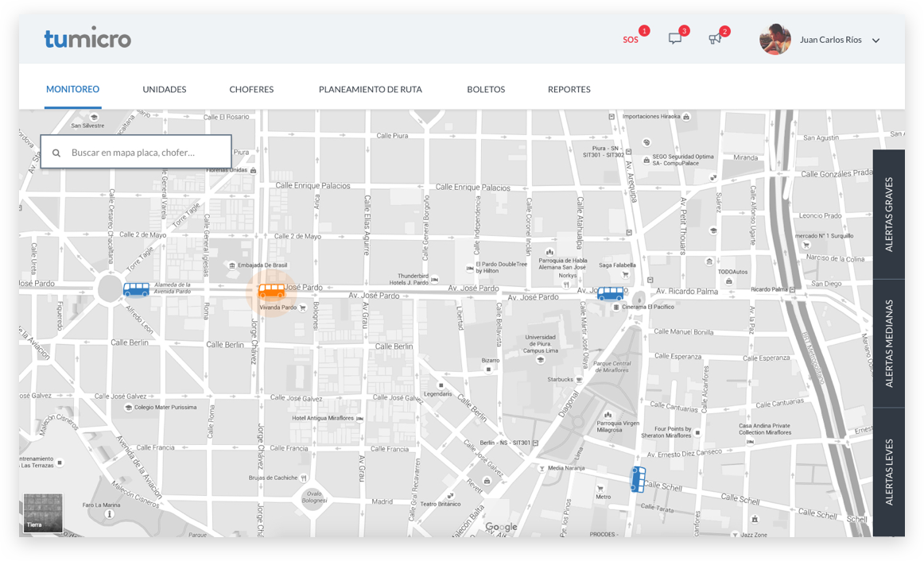Open the PLANEAMIENTO DE RUTA tab

[x=370, y=90]
